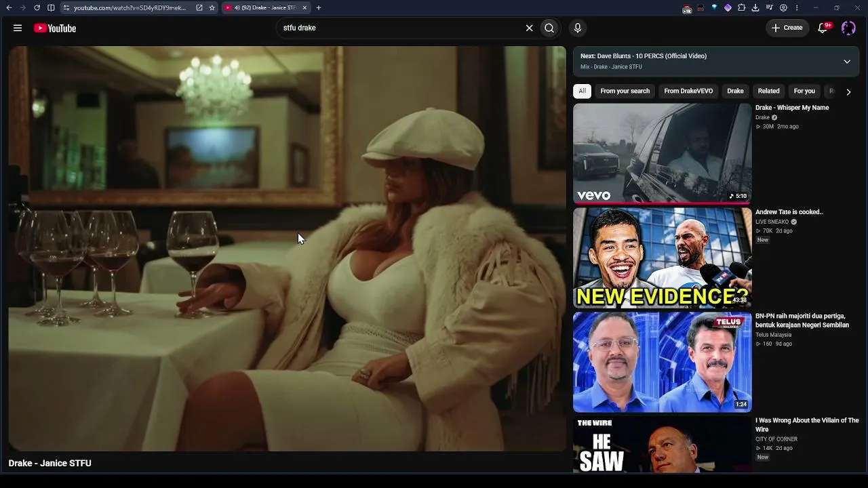Open a new browser tab
Image resolution: width=868 pixels, height=488 pixels.
[x=319, y=7]
